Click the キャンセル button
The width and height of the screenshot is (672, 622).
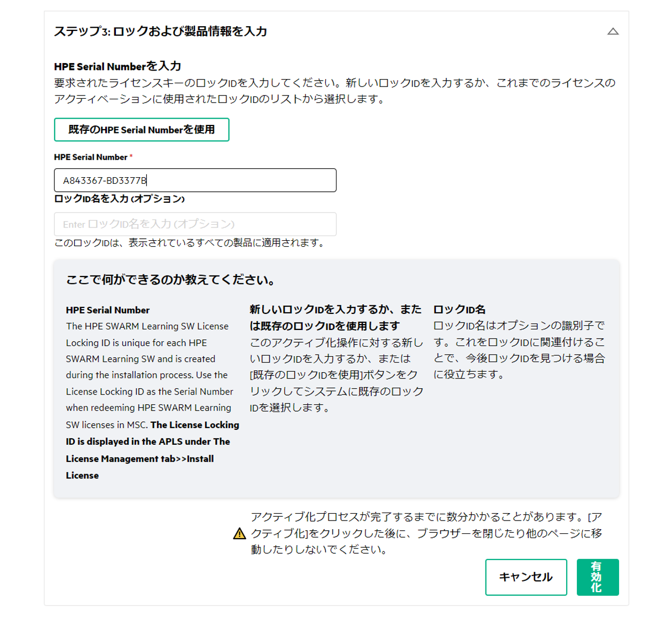coord(526,577)
